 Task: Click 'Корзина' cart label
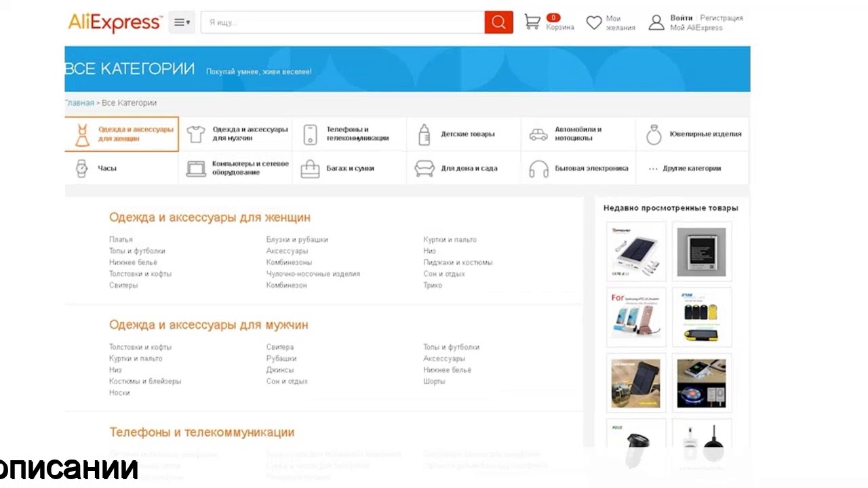click(x=560, y=27)
